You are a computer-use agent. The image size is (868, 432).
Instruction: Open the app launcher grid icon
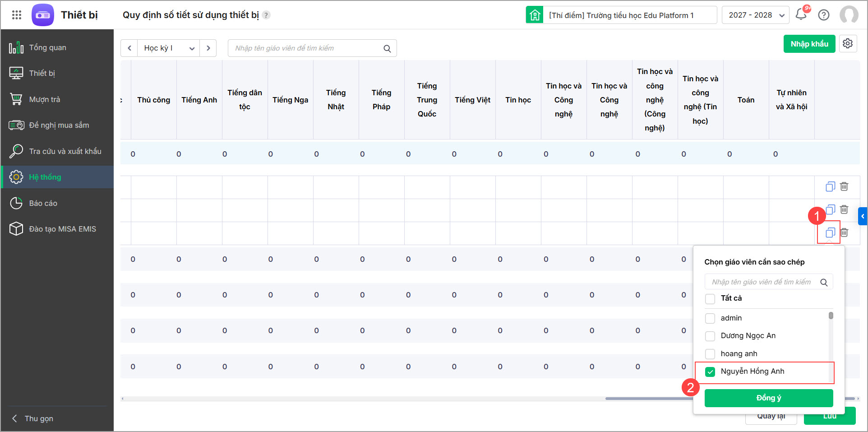coord(17,15)
